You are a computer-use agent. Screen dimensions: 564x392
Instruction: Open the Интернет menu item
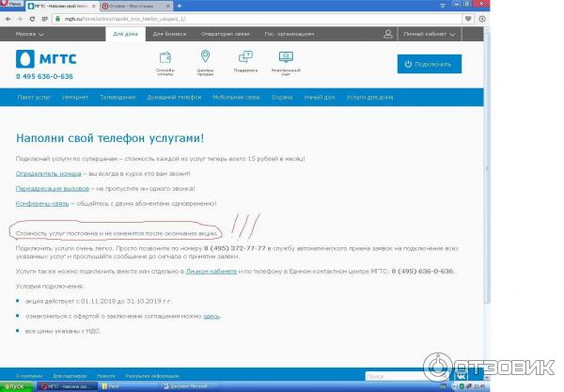point(75,97)
